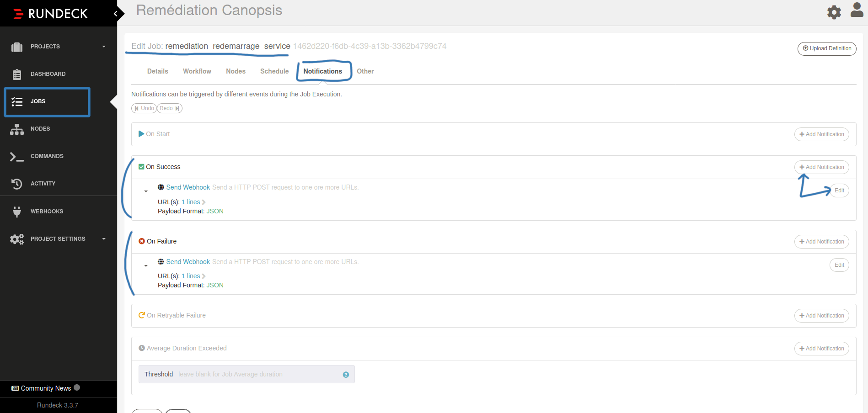Click the Jobs checklist icon

(17, 101)
